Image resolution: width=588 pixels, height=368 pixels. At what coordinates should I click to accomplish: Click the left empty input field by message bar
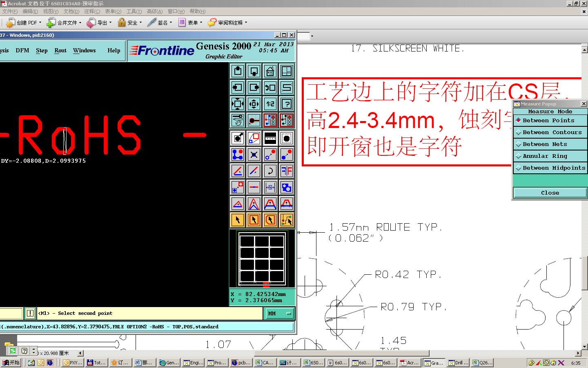11,314
